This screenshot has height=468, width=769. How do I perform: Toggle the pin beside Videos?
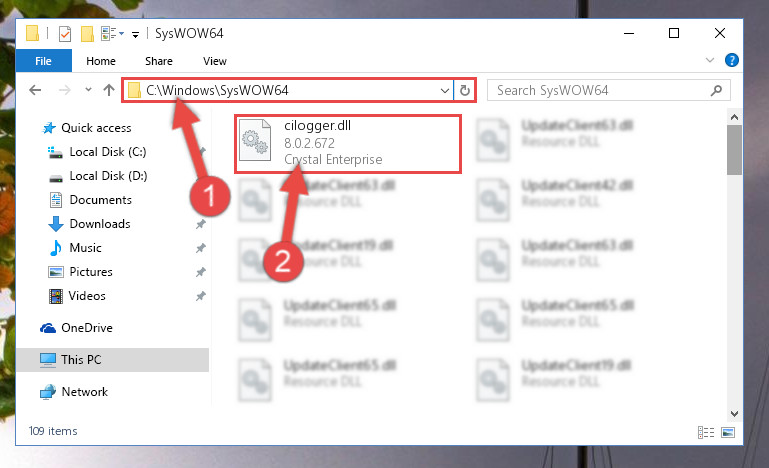click(201, 296)
